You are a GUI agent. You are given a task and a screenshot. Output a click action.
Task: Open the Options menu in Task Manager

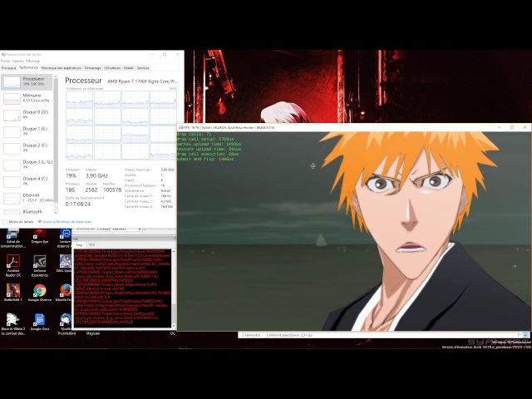pos(18,61)
